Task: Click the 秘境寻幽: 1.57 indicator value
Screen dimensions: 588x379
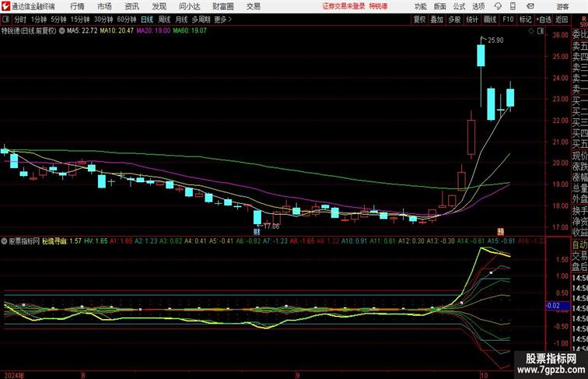Action: click(x=62, y=241)
